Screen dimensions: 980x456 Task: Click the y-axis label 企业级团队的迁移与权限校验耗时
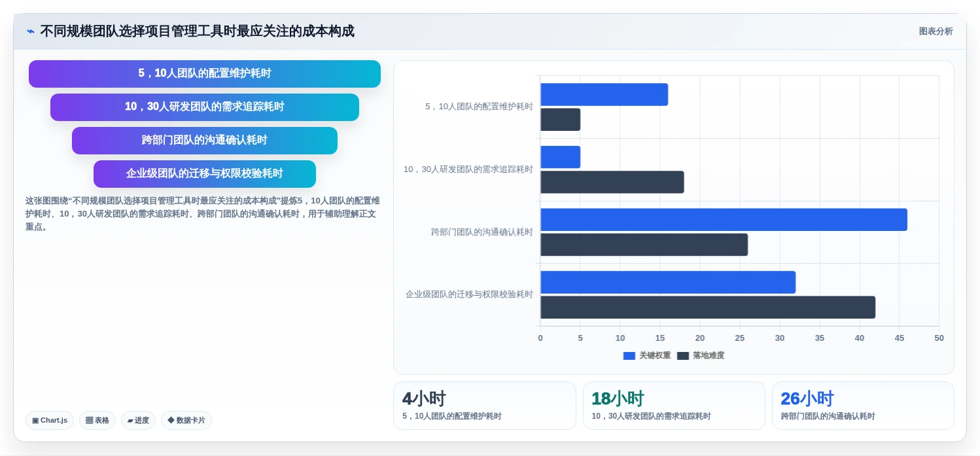(469, 294)
